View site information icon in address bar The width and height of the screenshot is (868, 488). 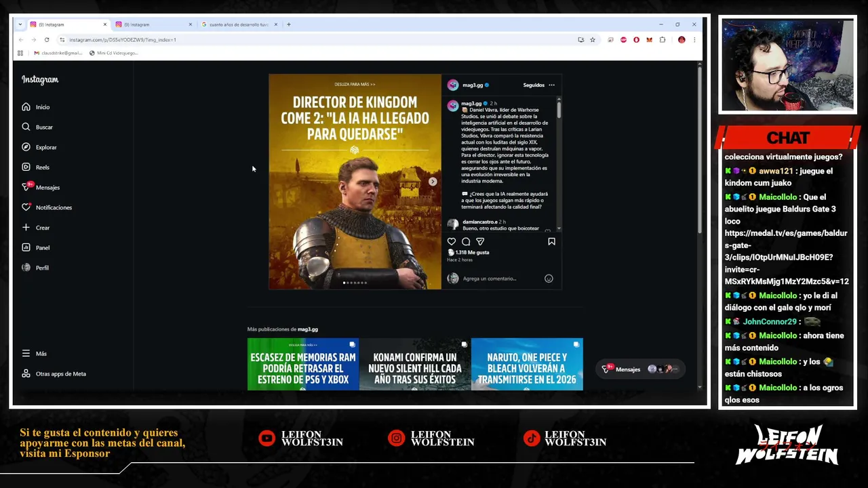62,40
